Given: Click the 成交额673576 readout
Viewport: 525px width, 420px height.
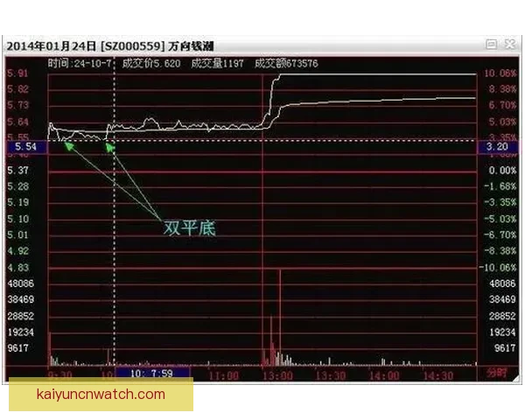Looking at the screenshot, I should [286, 63].
